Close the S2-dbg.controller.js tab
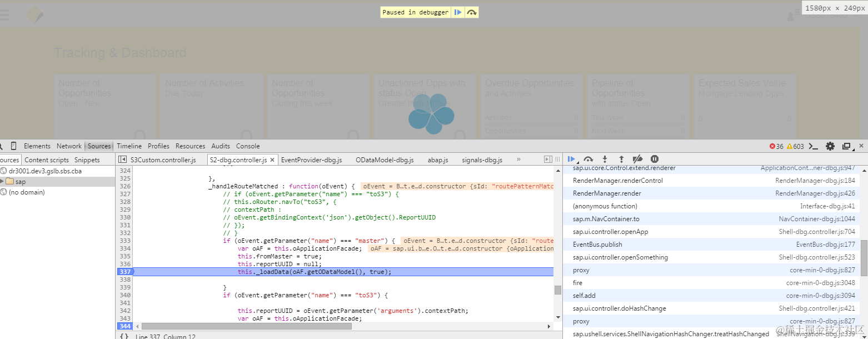 pos(272,160)
